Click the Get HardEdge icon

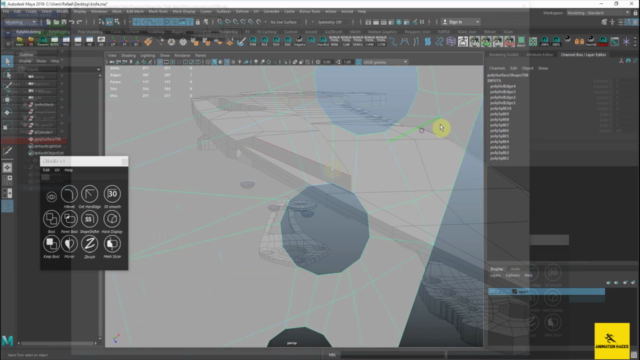click(89, 195)
